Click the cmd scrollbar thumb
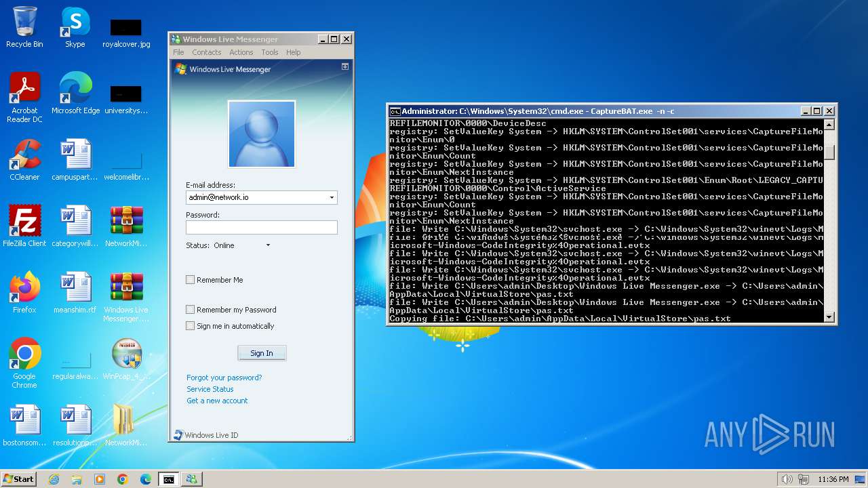This screenshot has width=868, height=488. tap(829, 152)
